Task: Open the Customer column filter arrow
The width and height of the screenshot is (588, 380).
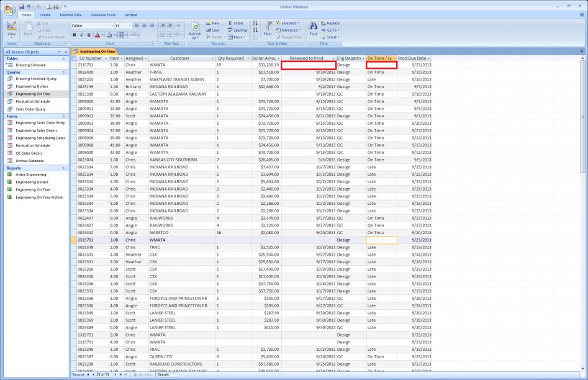Action: pos(212,58)
